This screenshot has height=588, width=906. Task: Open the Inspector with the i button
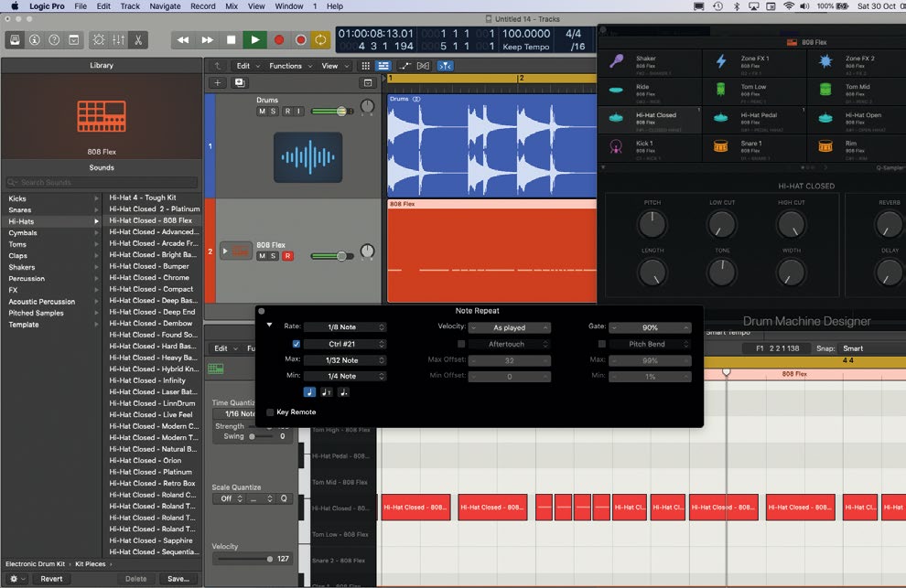point(35,40)
